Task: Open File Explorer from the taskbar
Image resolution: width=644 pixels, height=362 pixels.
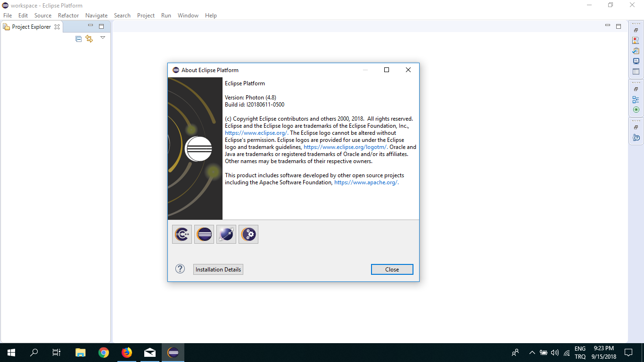Action: click(x=81, y=353)
